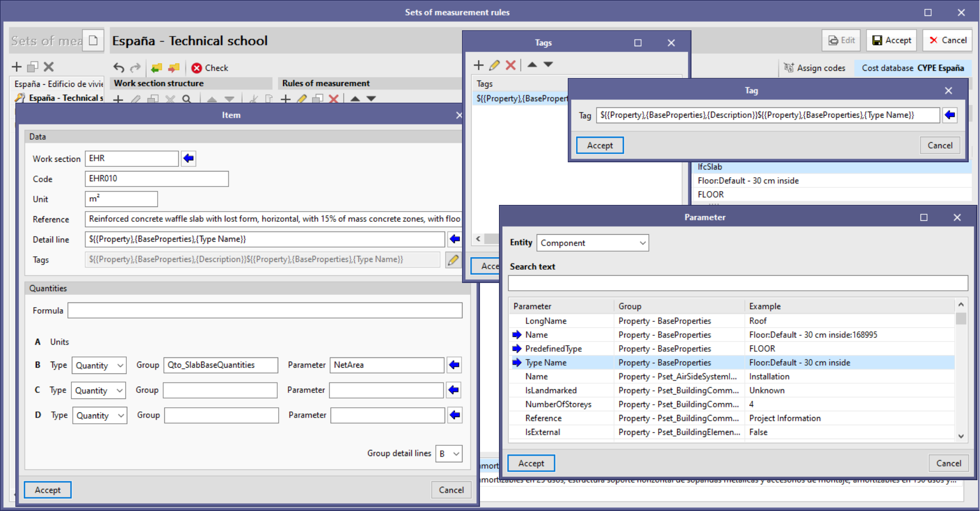Click the Code field containing EHR010
980x511 pixels.
[157, 179]
